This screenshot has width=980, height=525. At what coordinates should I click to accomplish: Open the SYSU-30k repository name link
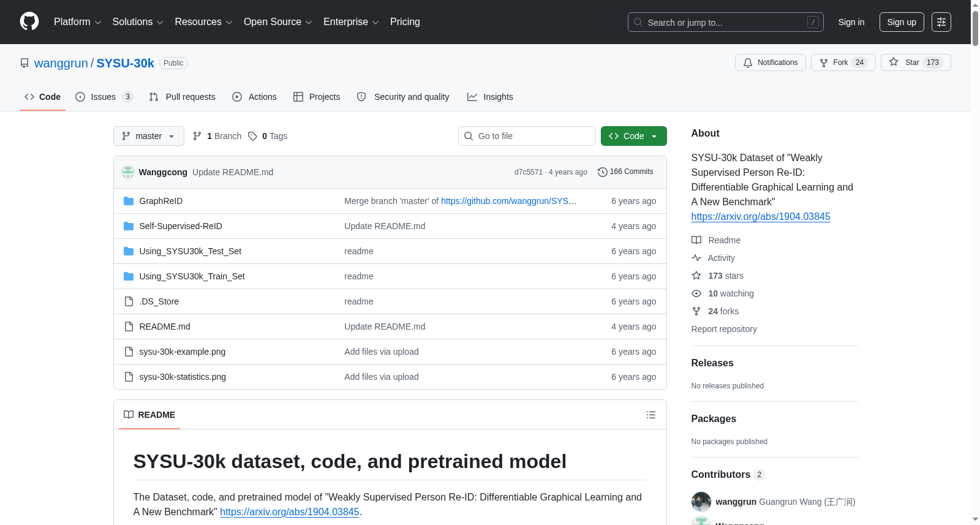[126, 63]
